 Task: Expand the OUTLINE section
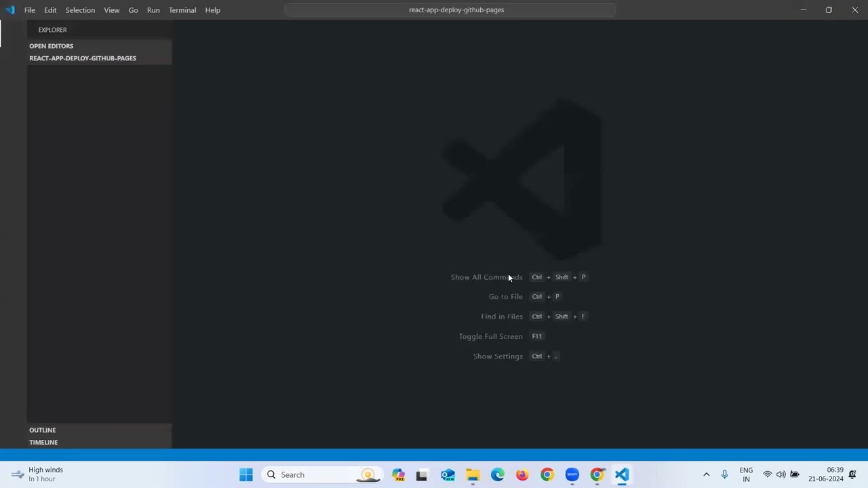(99, 430)
